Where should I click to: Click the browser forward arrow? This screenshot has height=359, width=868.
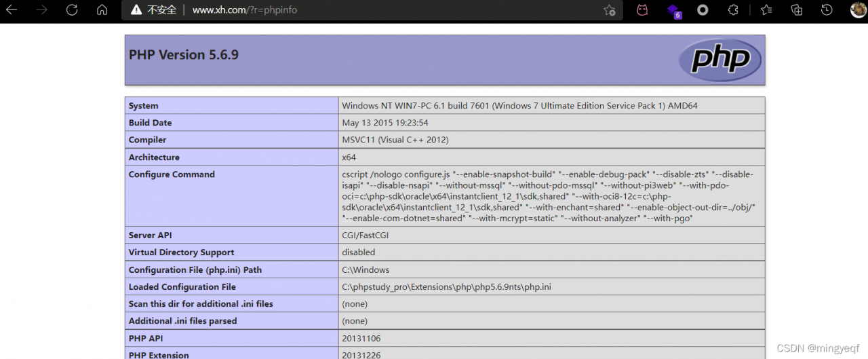pyautogui.click(x=41, y=10)
